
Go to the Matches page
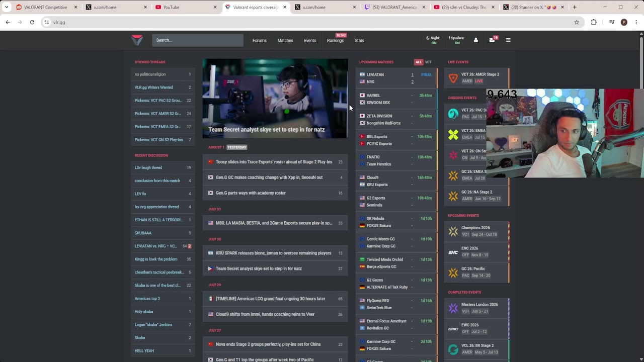285,41
